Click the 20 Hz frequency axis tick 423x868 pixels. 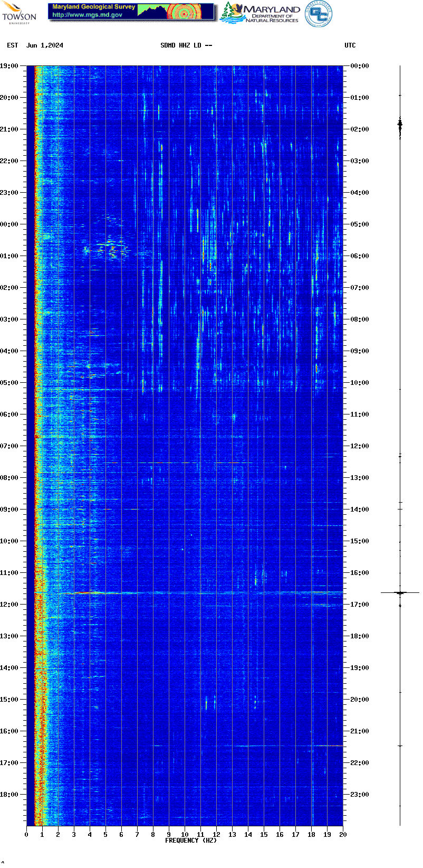[343, 834]
